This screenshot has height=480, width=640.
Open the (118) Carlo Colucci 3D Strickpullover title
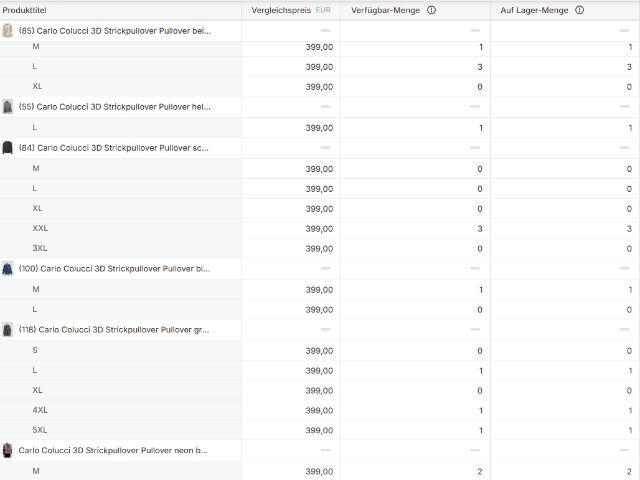pos(115,329)
